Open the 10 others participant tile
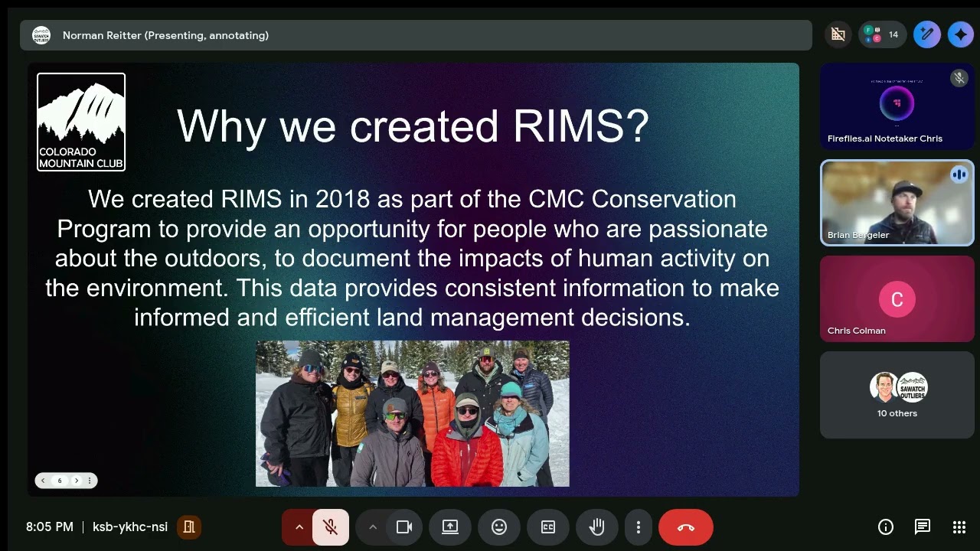980x551 pixels. click(897, 395)
